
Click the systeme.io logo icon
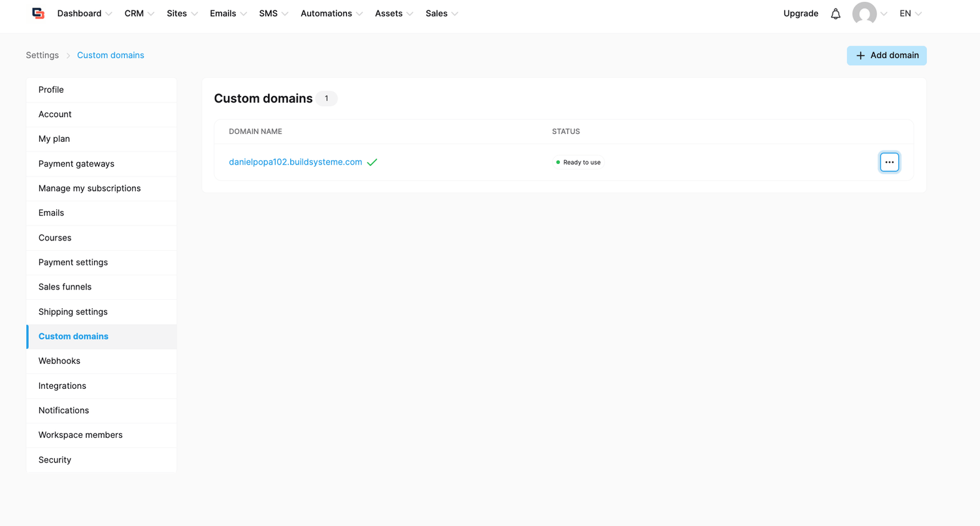38,14
